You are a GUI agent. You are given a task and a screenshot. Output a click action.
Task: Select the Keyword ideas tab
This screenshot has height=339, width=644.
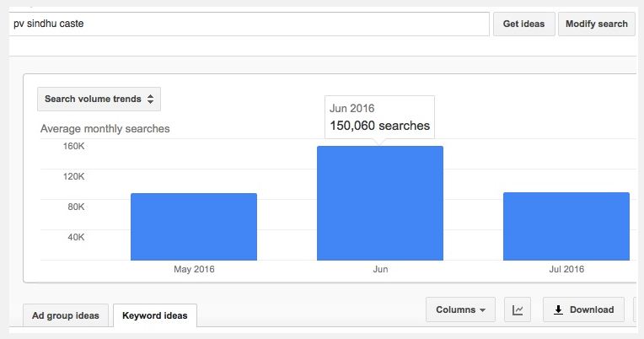tap(154, 315)
